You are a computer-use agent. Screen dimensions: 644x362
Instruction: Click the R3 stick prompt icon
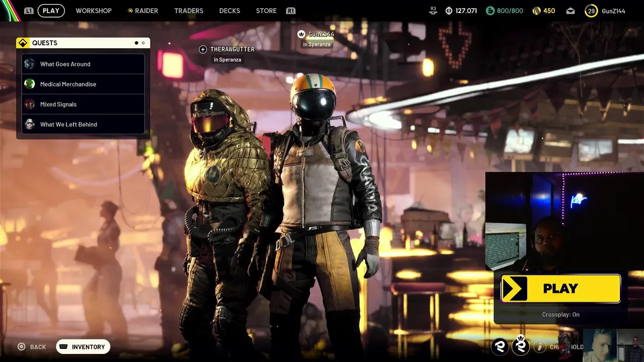coord(433,10)
